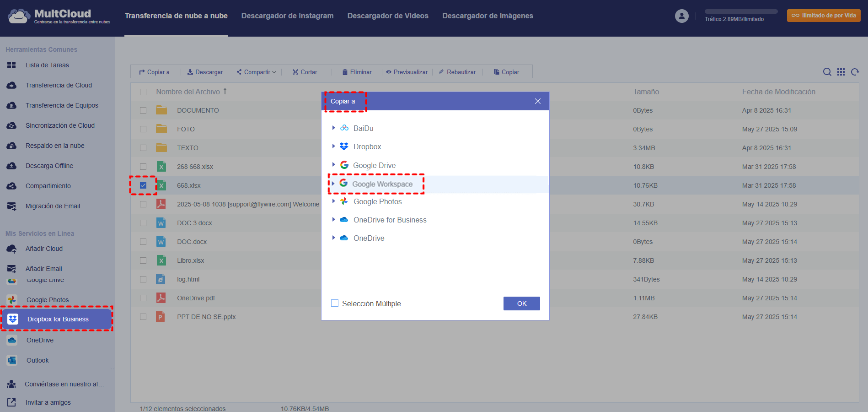
Task: Enable Selección Múltiple checkbox
Action: (335, 303)
